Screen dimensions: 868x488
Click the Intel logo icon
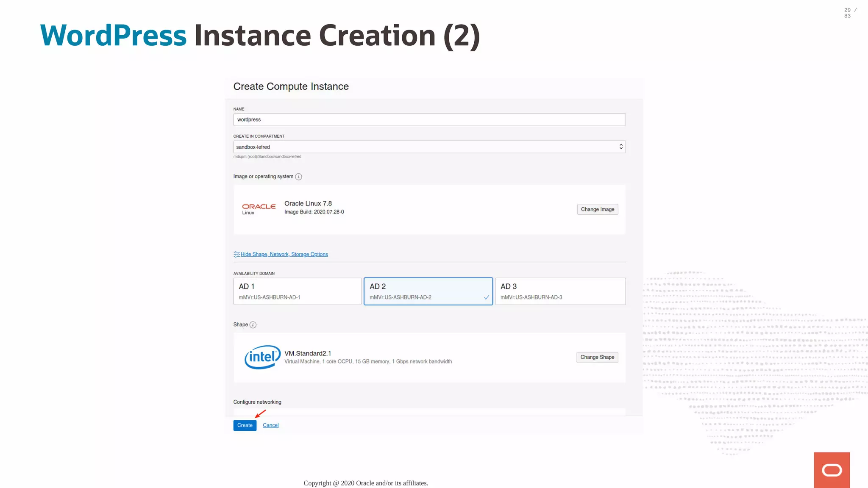click(x=262, y=357)
